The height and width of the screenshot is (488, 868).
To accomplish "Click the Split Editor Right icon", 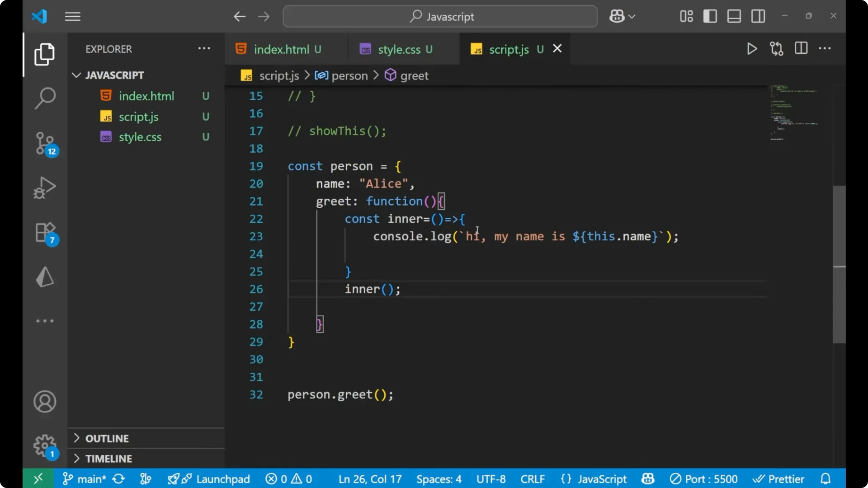I will [801, 48].
